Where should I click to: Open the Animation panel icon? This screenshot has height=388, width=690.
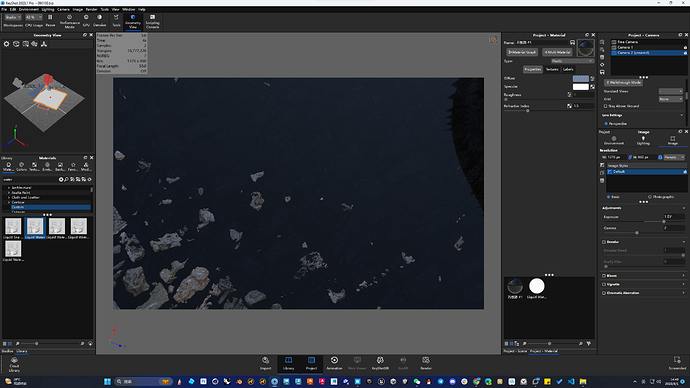point(334,363)
